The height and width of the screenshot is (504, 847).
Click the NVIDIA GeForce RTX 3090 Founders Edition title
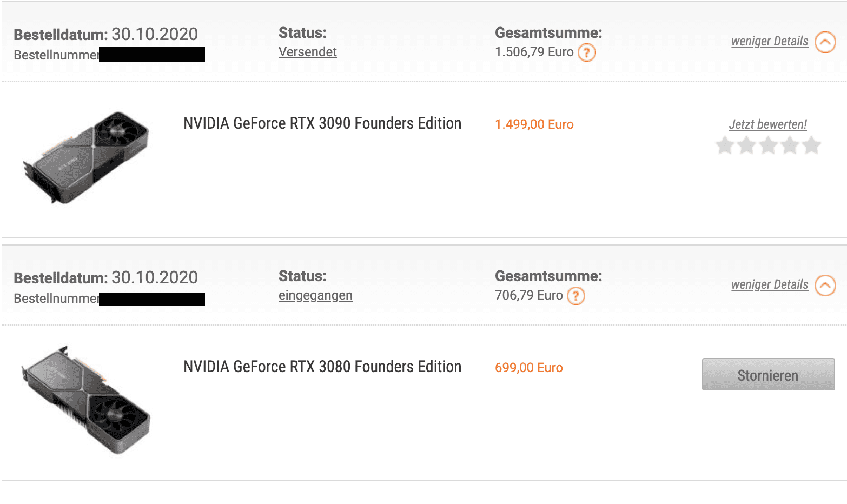coord(322,123)
